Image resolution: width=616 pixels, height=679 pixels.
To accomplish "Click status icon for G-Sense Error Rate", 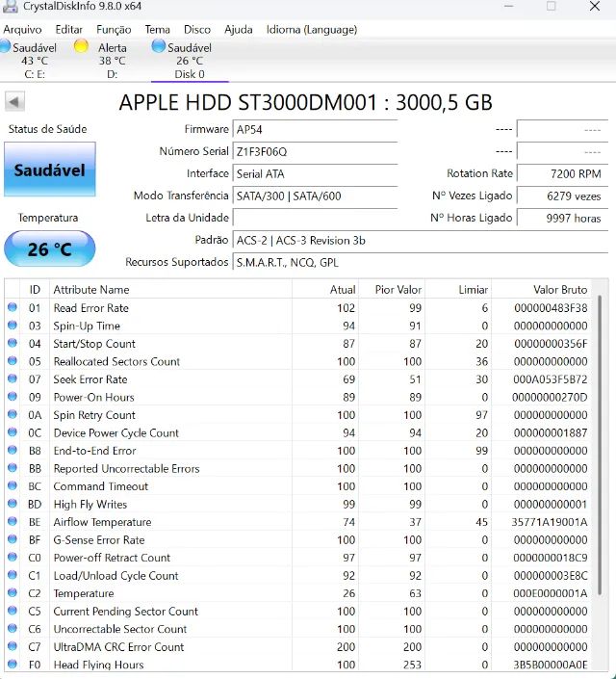I will 13,539.
